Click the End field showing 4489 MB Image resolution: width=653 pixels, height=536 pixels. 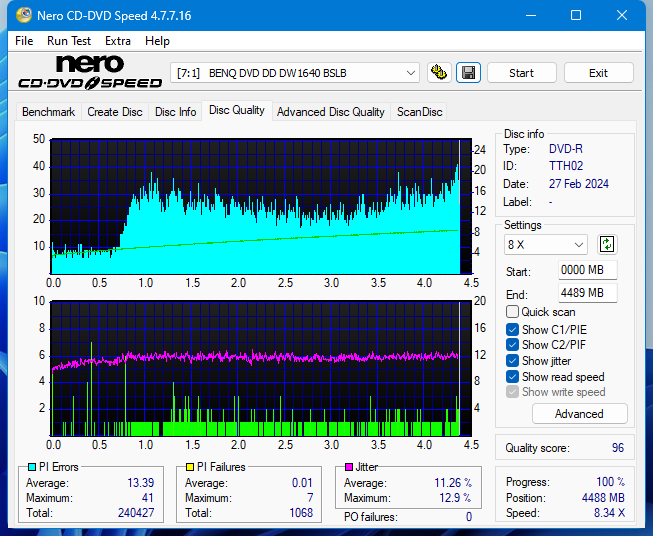(587, 293)
